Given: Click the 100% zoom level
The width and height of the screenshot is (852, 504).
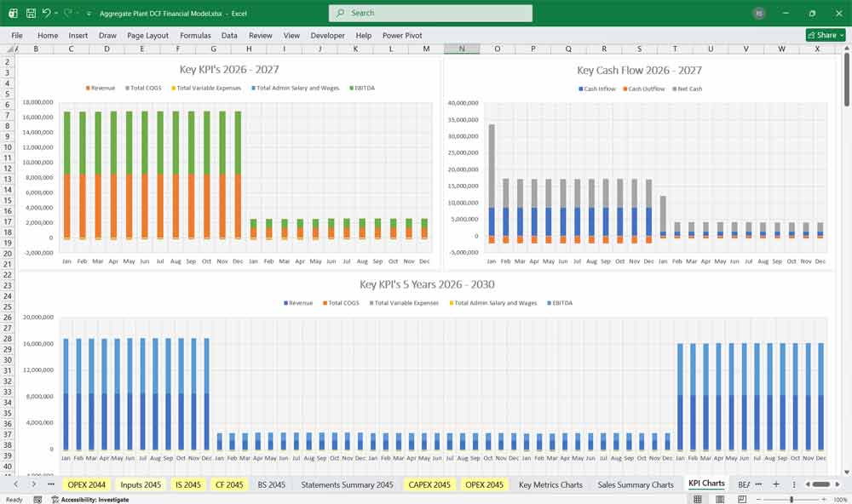Looking at the screenshot, I should (840, 499).
